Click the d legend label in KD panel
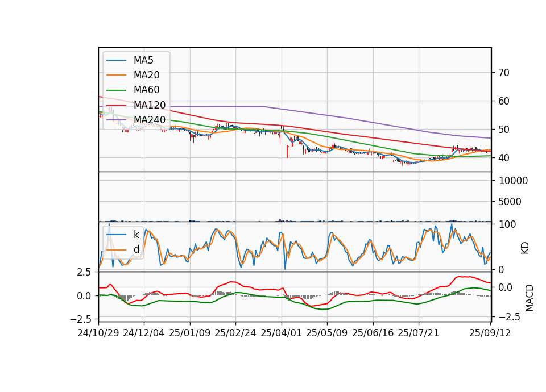Image resolution: width=546 pixels, height=392 pixels. [x=136, y=249]
